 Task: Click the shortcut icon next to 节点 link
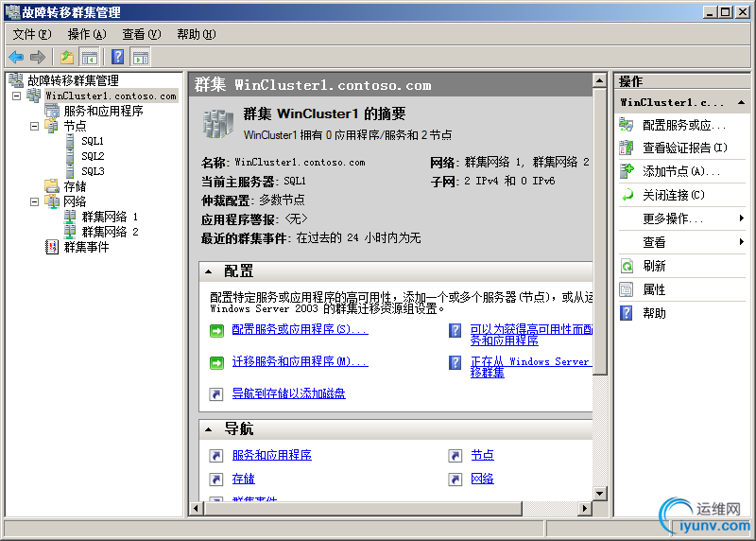pos(455,456)
